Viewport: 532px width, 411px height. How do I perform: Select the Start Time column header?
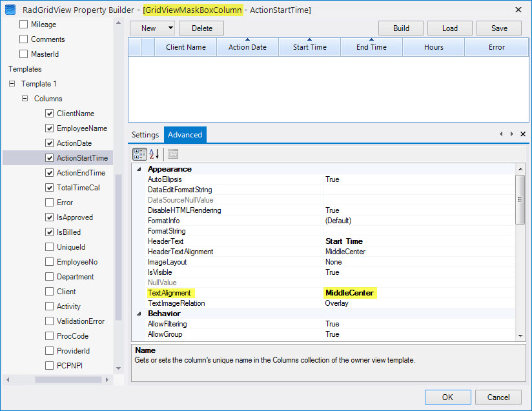tap(309, 47)
